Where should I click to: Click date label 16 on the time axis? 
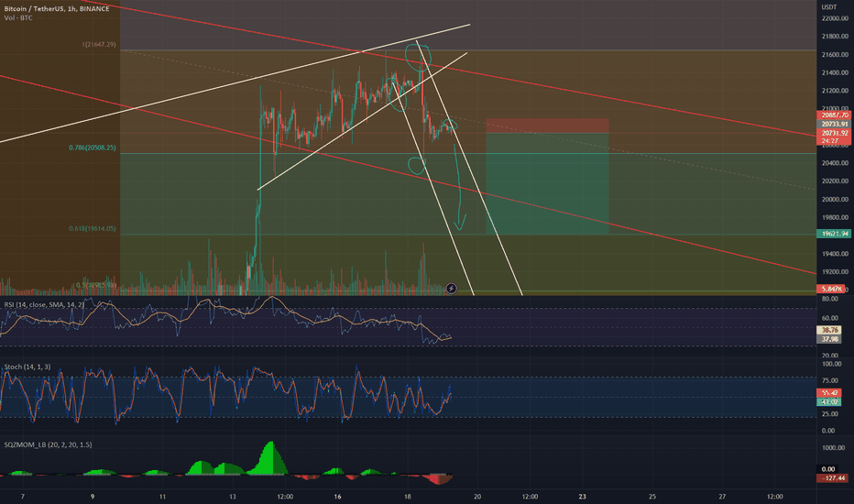click(x=338, y=497)
